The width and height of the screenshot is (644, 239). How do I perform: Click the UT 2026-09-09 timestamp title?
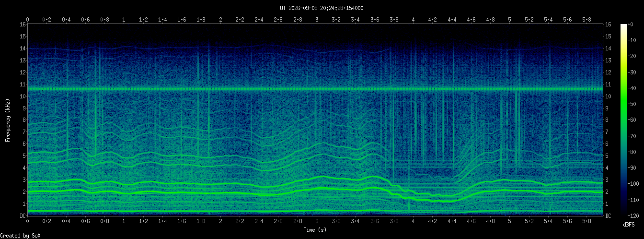pyautogui.click(x=322, y=8)
